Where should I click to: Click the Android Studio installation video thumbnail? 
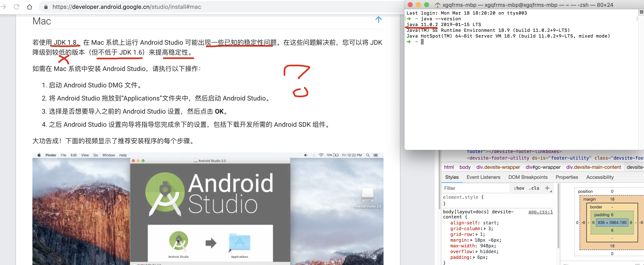point(208,209)
